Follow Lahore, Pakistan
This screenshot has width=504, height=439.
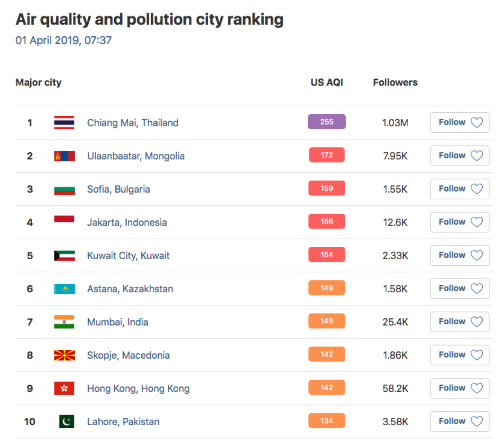[x=460, y=421]
